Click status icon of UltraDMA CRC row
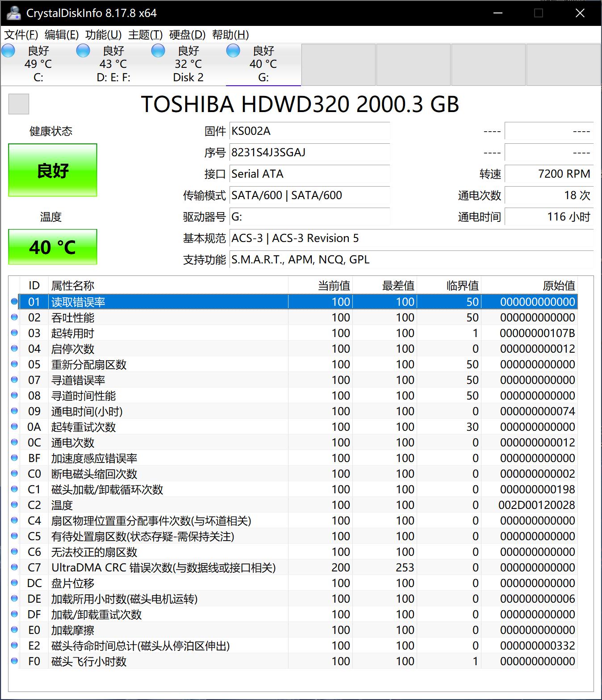This screenshot has width=602, height=700. [x=14, y=567]
